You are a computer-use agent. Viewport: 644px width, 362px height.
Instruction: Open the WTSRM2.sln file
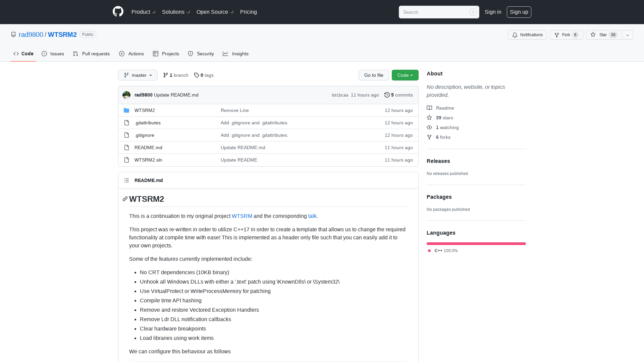click(x=148, y=160)
